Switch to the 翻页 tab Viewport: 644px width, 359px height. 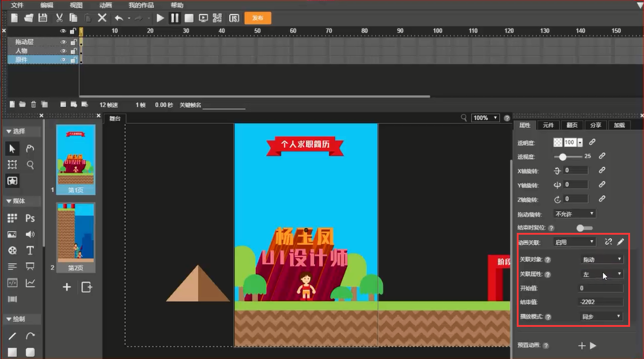[572, 125]
